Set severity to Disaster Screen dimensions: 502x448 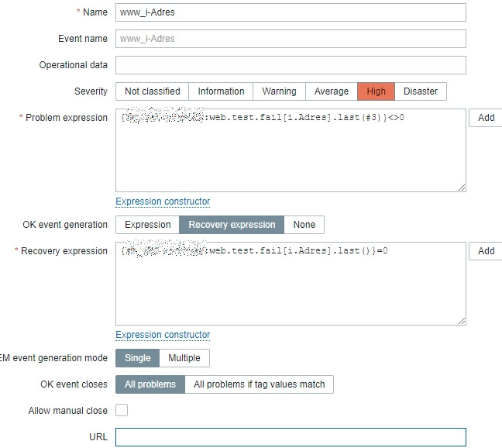pos(421,91)
